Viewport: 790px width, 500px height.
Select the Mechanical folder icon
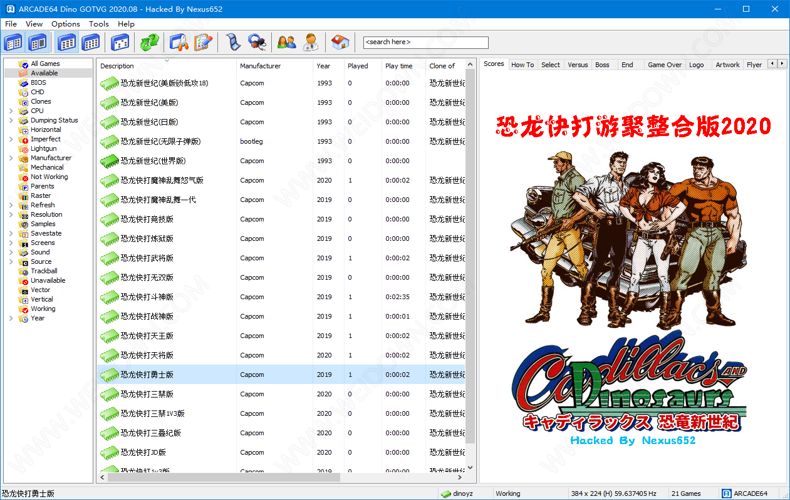(x=23, y=167)
